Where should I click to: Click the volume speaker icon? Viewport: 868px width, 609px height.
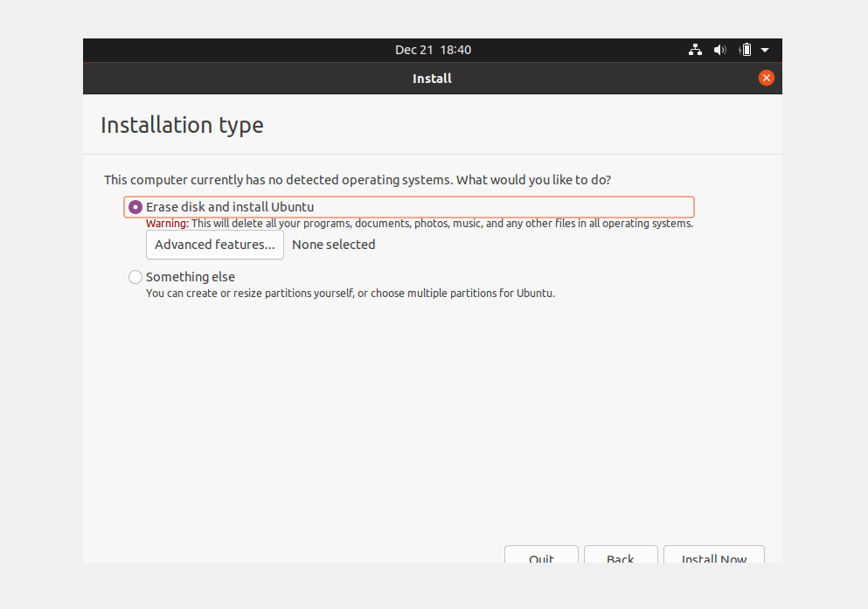pos(719,50)
